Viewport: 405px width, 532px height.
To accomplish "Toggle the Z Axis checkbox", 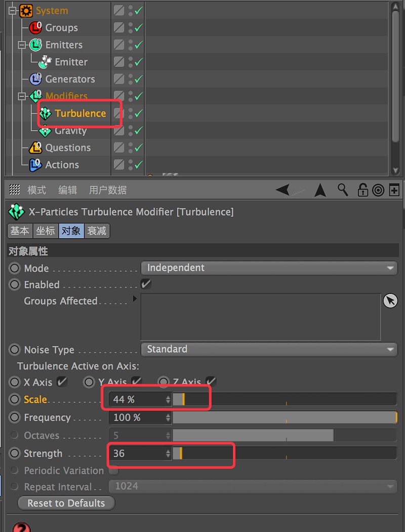I will pos(211,382).
